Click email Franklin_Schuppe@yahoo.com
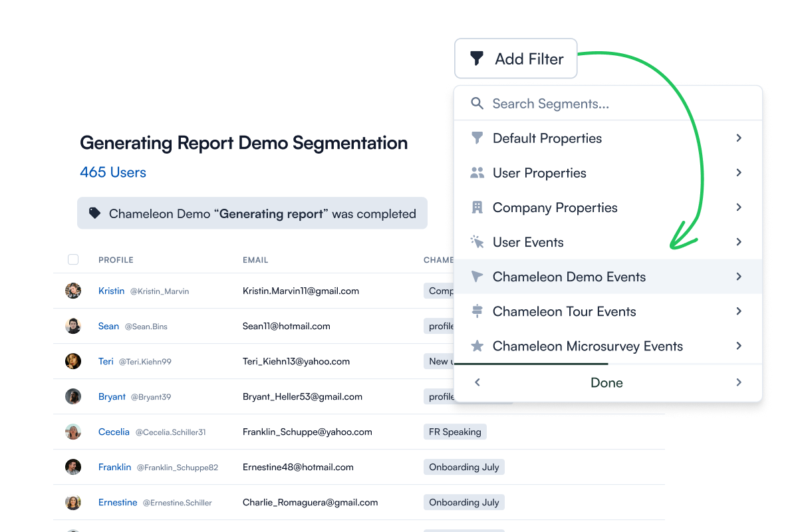The height and width of the screenshot is (532, 798). [307, 432]
